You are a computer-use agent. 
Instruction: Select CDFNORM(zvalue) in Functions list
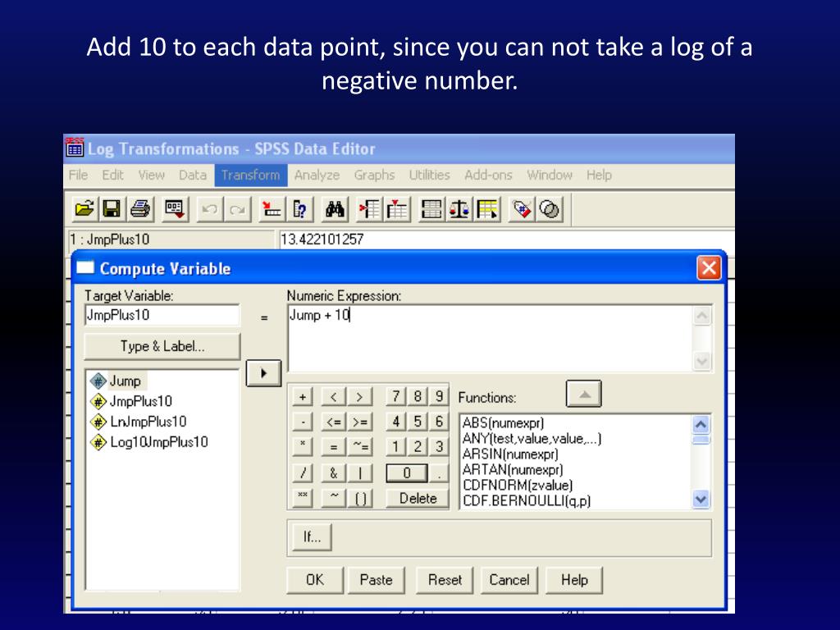[518, 486]
